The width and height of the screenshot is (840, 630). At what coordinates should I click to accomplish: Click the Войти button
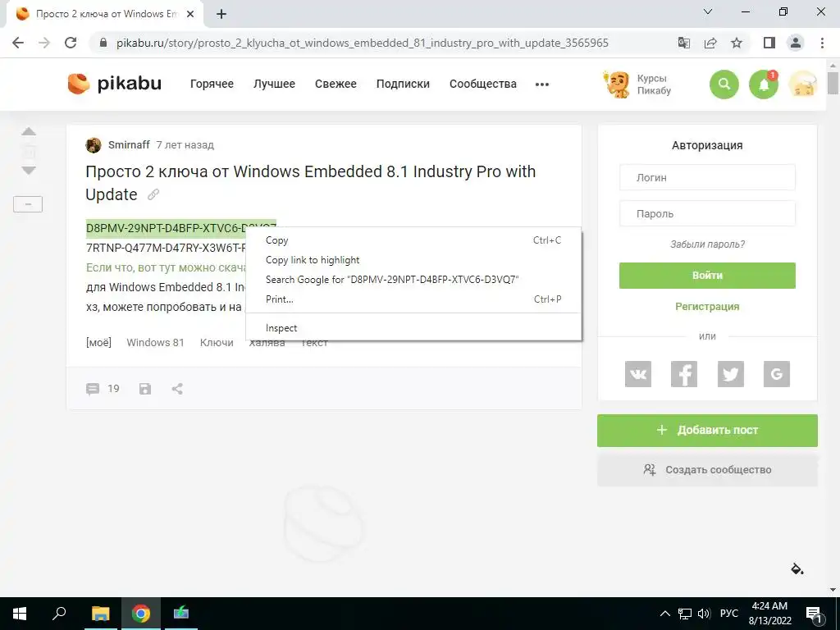click(707, 276)
